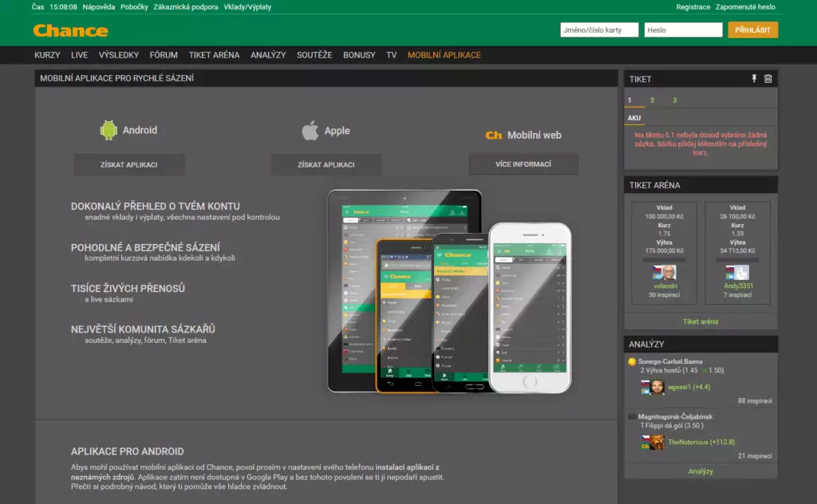Open the TV section
The width and height of the screenshot is (817, 504).
[391, 55]
